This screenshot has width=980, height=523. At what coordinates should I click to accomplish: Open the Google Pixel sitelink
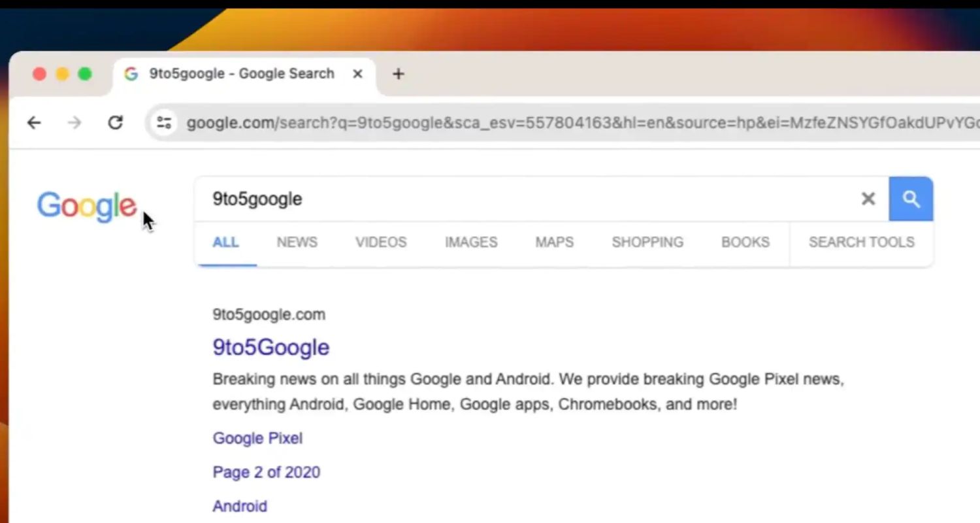click(x=257, y=438)
